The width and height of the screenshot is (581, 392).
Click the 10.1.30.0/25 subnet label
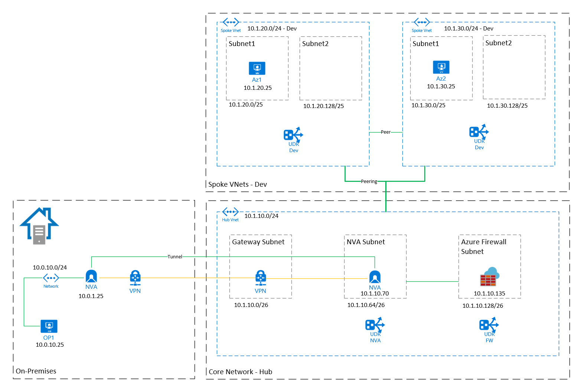(428, 105)
